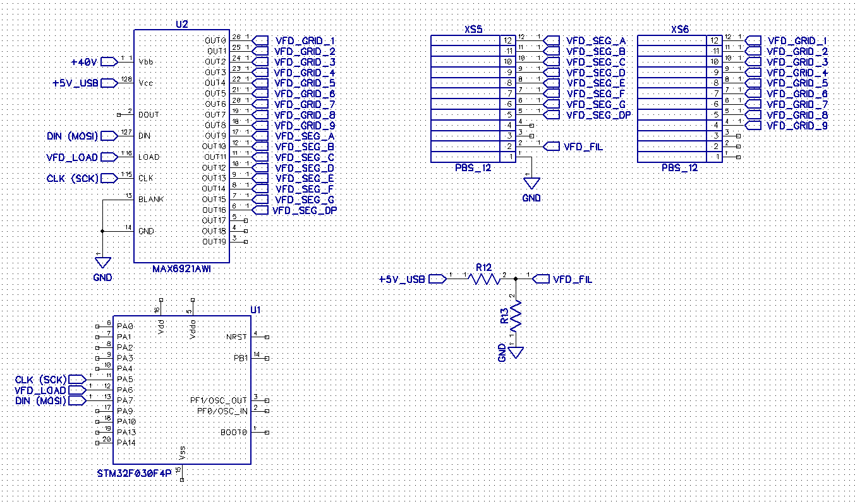Image resolution: width=855 pixels, height=504 pixels.
Task: Select the MAX6921AWI component symbol U2
Action: (x=182, y=145)
